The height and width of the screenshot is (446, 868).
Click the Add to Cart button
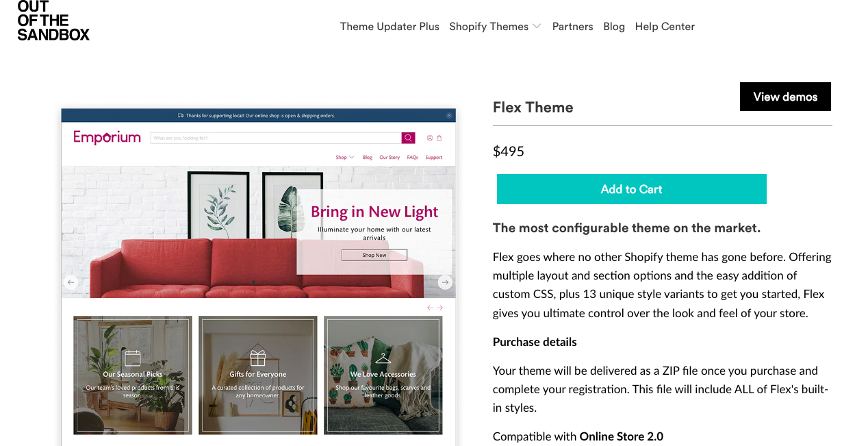[631, 189]
